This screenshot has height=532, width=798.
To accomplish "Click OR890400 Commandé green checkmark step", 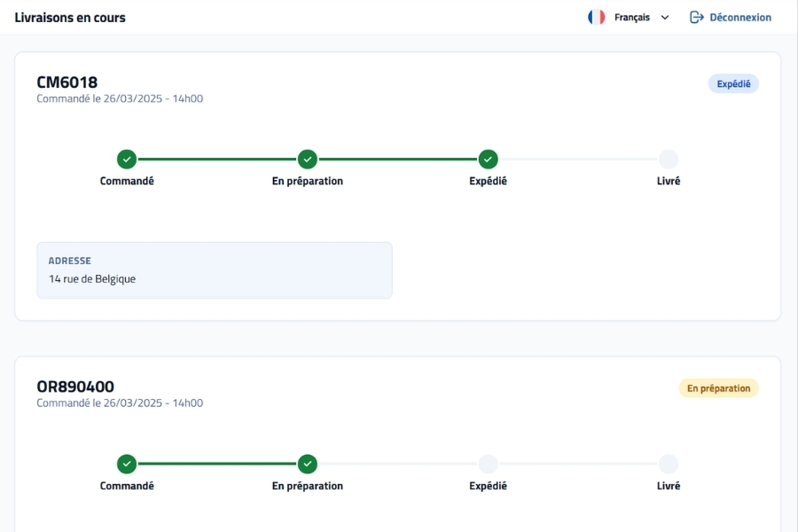I will [127, 464].
